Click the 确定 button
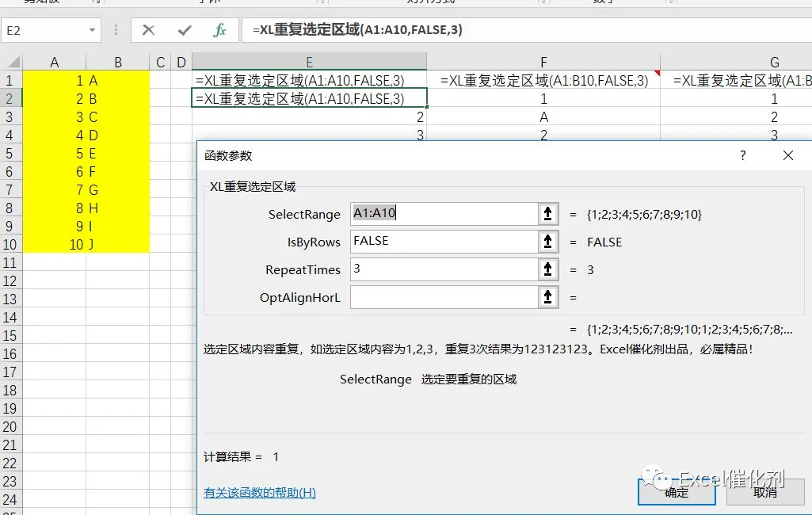Image resolution: width=812 pixels, height=515 pixels. click(x=677, y=492)
